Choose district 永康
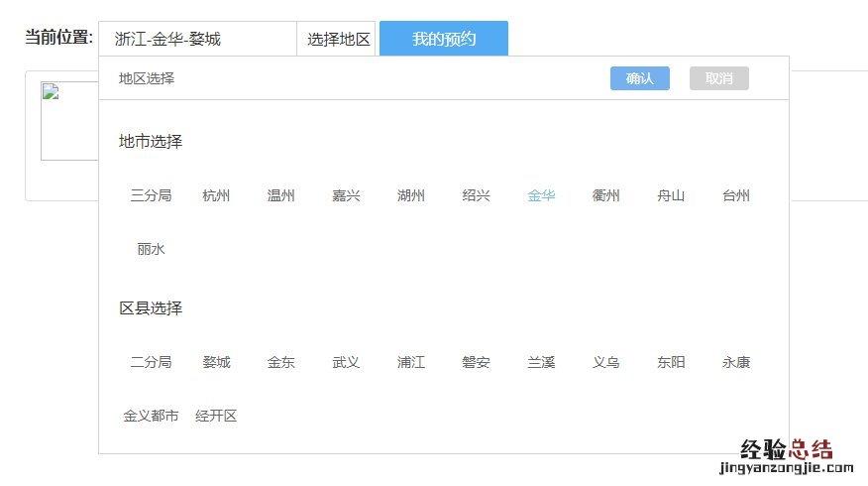 click(735, 362)
